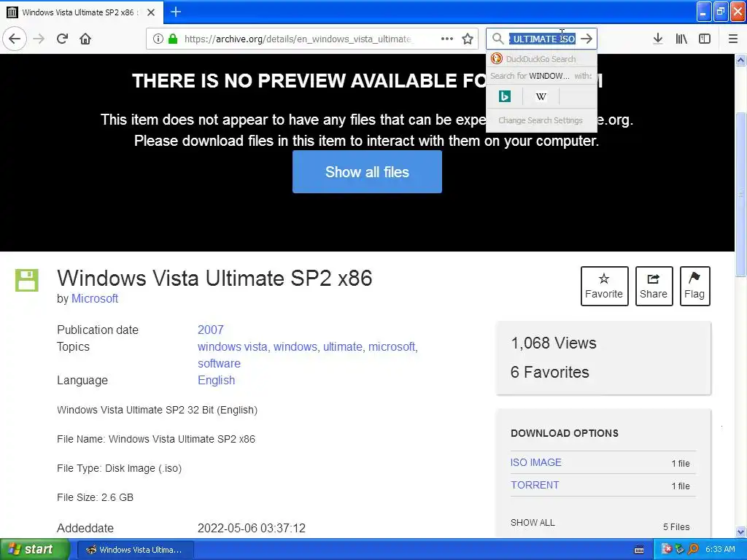Image resolution: width=747 pixels, height=560 pixels.
Task: Open the Firefox hamburger menu
Action: [x=733, y=39]
